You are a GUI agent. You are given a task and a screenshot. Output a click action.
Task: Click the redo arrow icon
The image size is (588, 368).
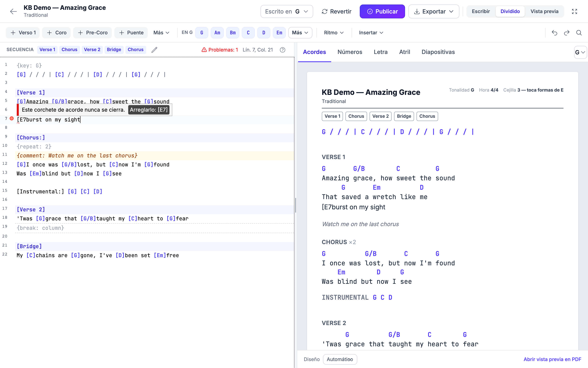click(567, 33)
